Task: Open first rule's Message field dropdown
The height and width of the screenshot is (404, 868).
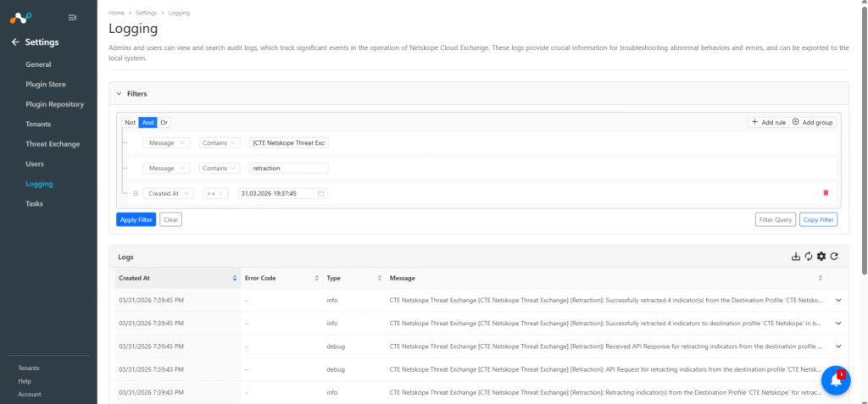Action: (x=166, y=143)
